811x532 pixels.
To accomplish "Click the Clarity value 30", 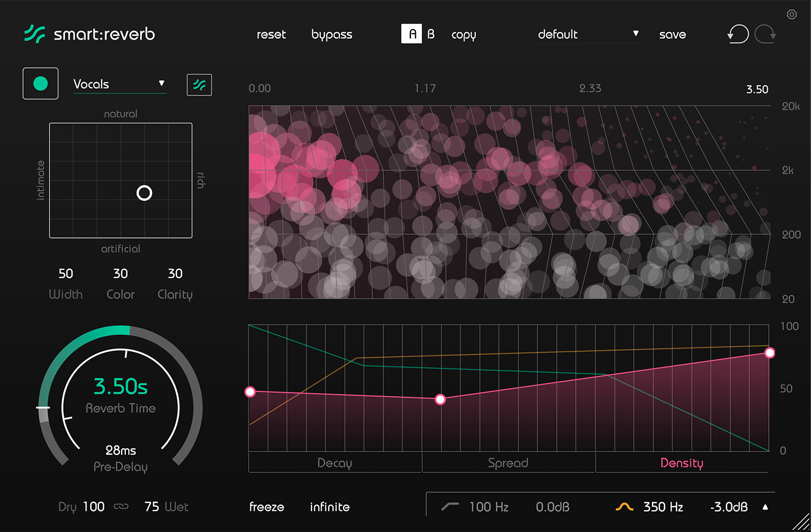I will (x=175, y=274).
